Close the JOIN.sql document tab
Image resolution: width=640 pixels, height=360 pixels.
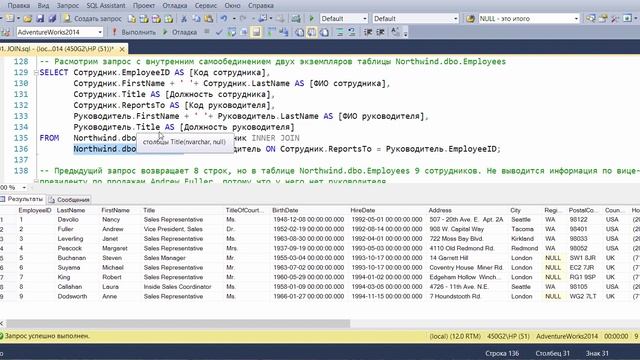click(x=122, y=49)
